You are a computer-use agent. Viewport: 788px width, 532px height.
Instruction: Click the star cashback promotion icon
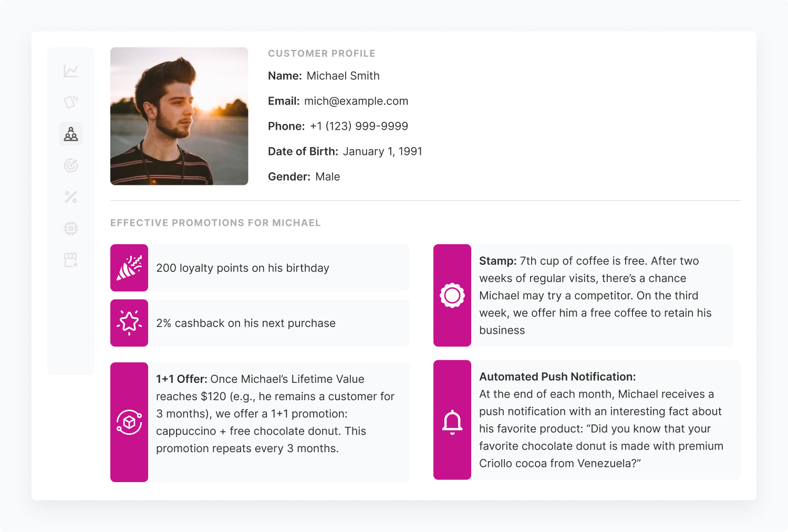[129, 323]
